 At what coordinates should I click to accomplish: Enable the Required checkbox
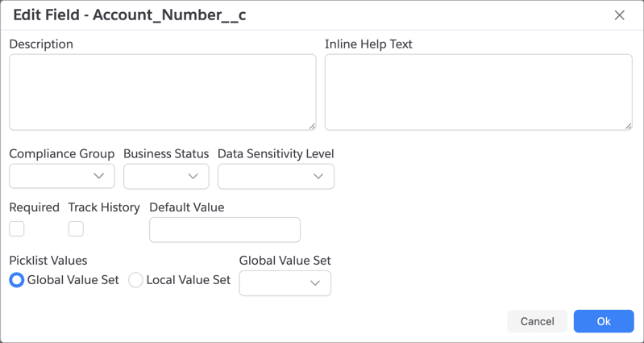17,229
